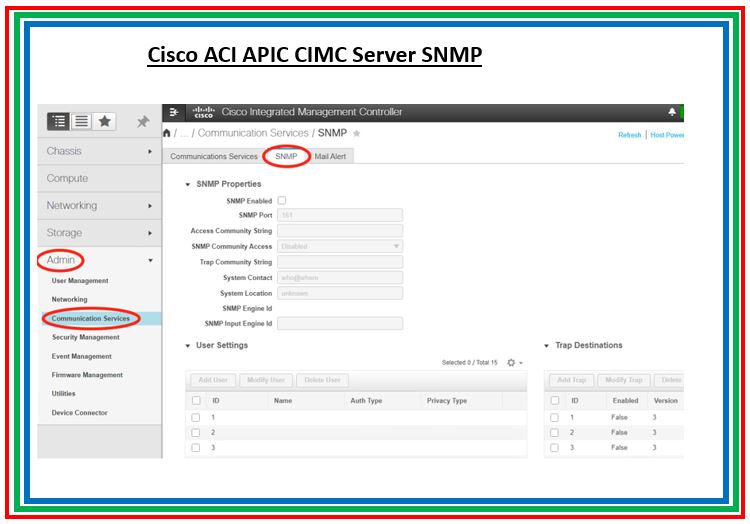750x524 pixels.
Task: Open the SNMP Community Access dropdown
Action: [340, 246]
